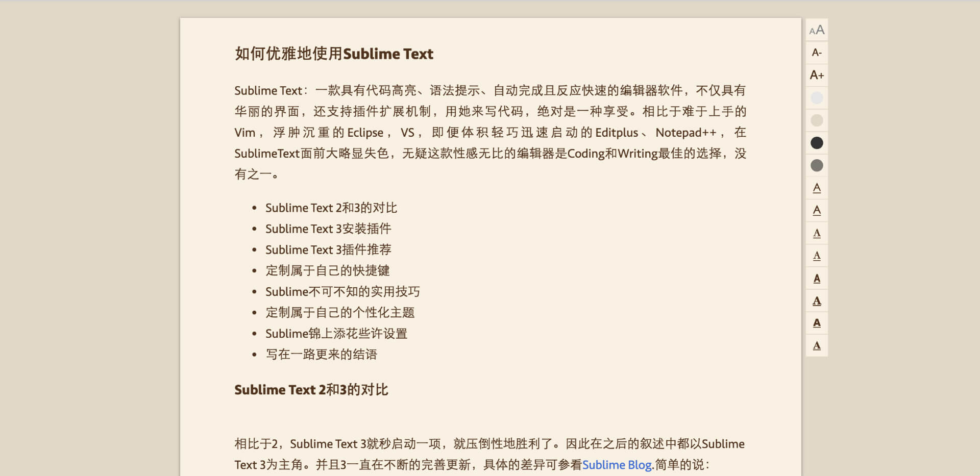Open the Sublime Blog link
980x476 pixels.
click(x=617, y=465)
